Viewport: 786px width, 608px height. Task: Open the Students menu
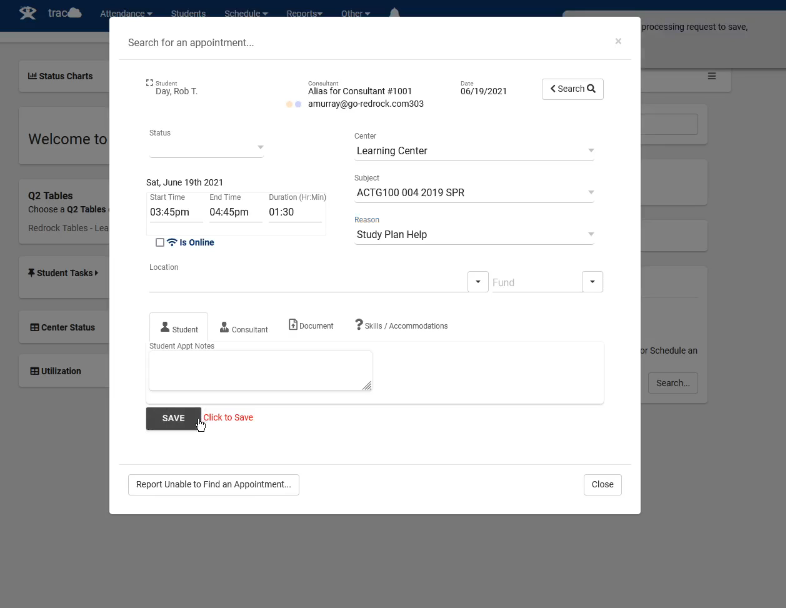[x=188, y=14]
